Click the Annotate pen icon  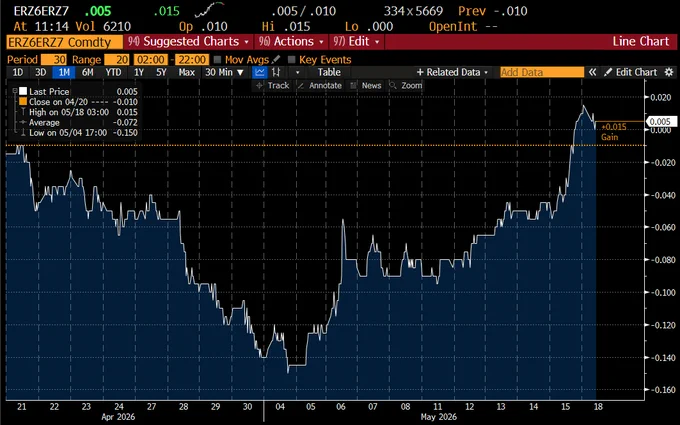coord(301,85)
